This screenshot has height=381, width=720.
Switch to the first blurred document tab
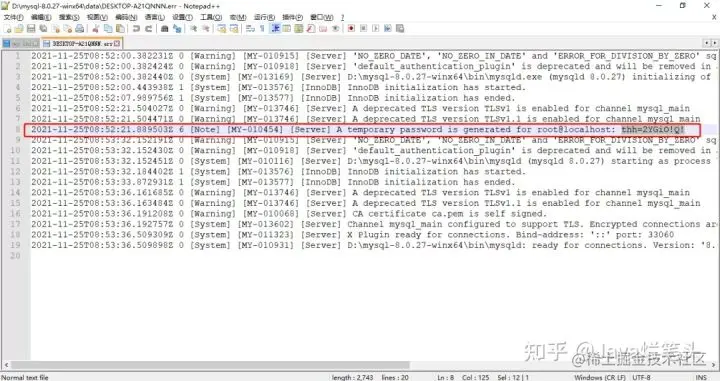(21, 43)
